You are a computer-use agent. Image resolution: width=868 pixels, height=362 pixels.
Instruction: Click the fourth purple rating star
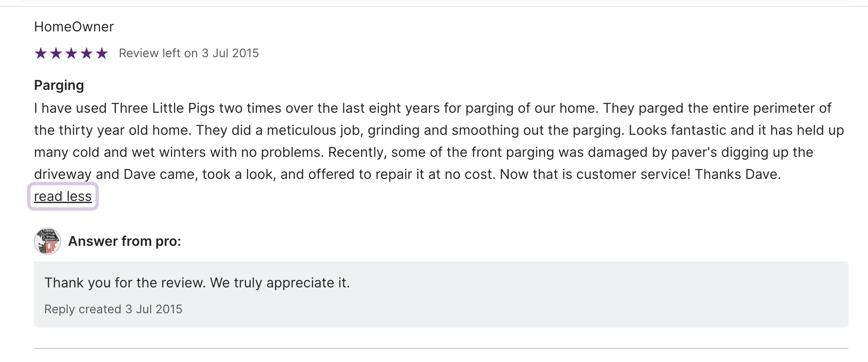87,53
